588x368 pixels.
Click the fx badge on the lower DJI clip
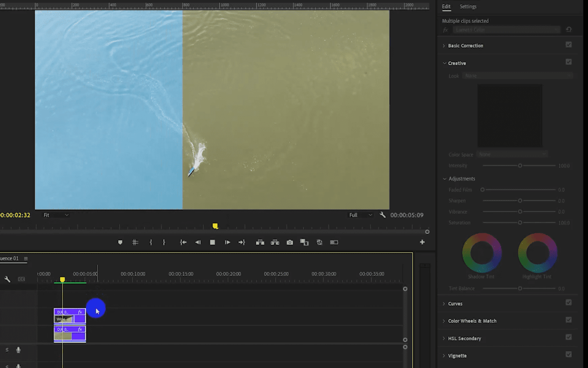point(80,329)
